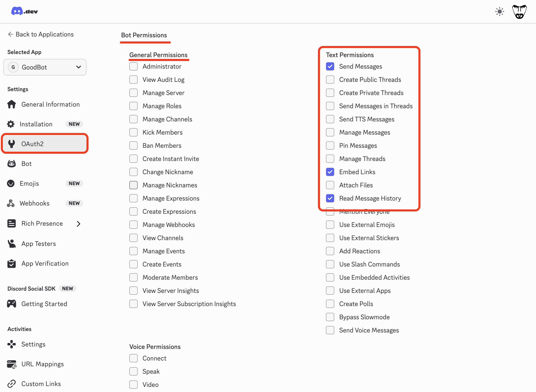Open Emojis with the smiley icon

pyautogui.click(x=11, y=183)
